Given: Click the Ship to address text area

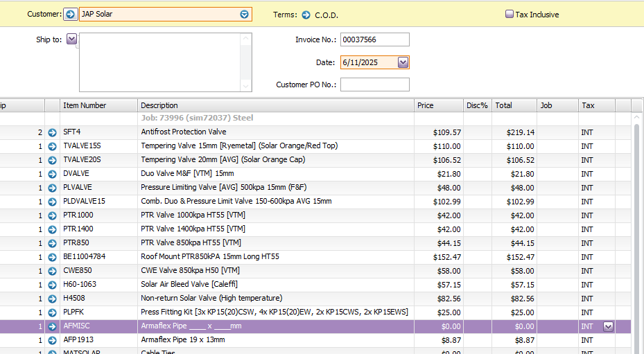Looking at the screenshot, I should (x=159, y=62).
